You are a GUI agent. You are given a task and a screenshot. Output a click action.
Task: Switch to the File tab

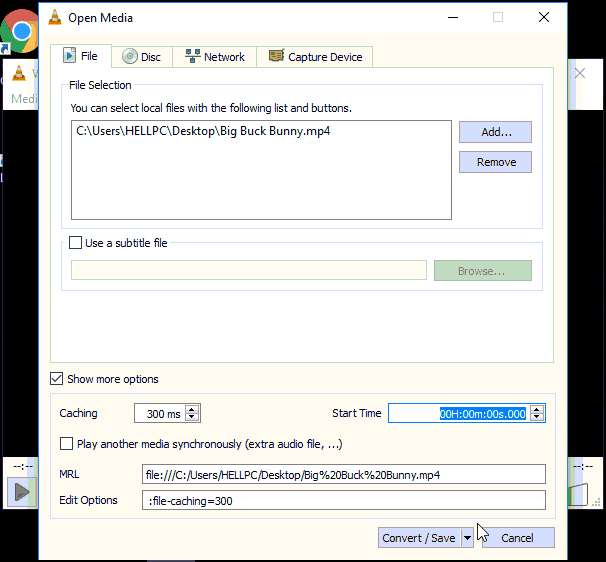pyautogui.click(x=81, y=56)
